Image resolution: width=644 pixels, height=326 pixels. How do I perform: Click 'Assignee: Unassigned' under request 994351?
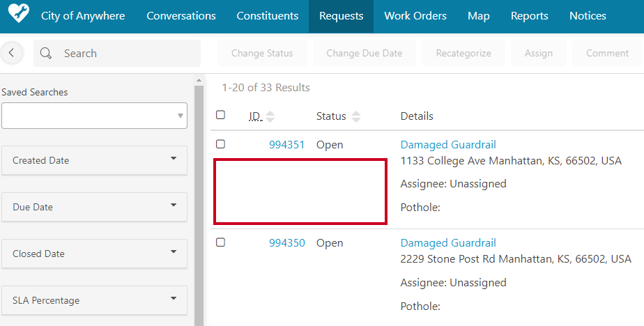click(453, 183)
